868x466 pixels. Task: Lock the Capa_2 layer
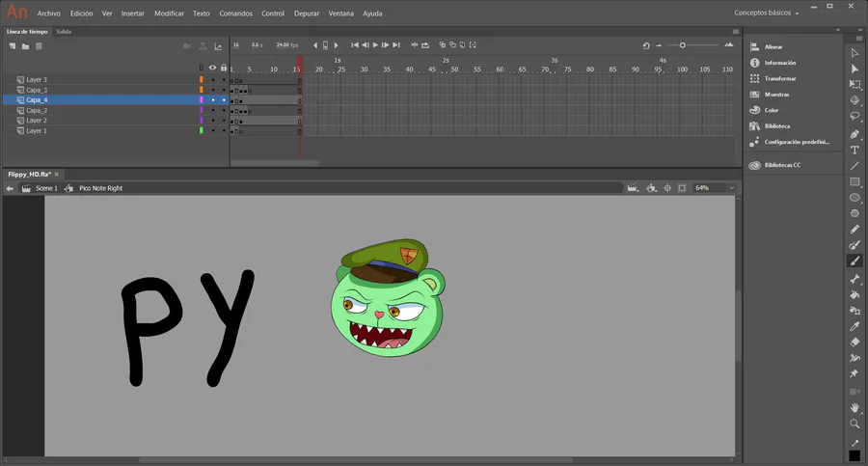224,110
